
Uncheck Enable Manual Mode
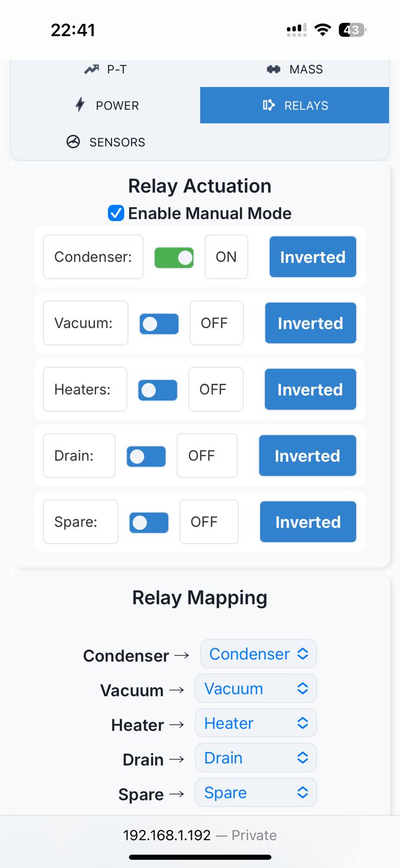point(115,213)
